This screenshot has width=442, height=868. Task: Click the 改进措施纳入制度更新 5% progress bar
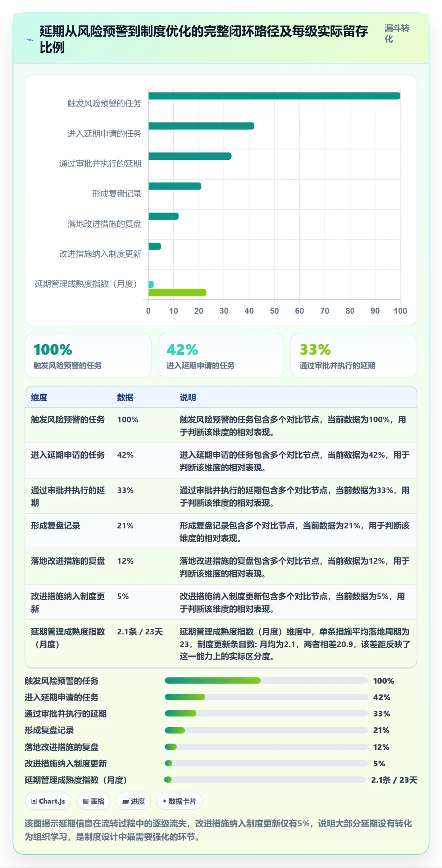266,763
